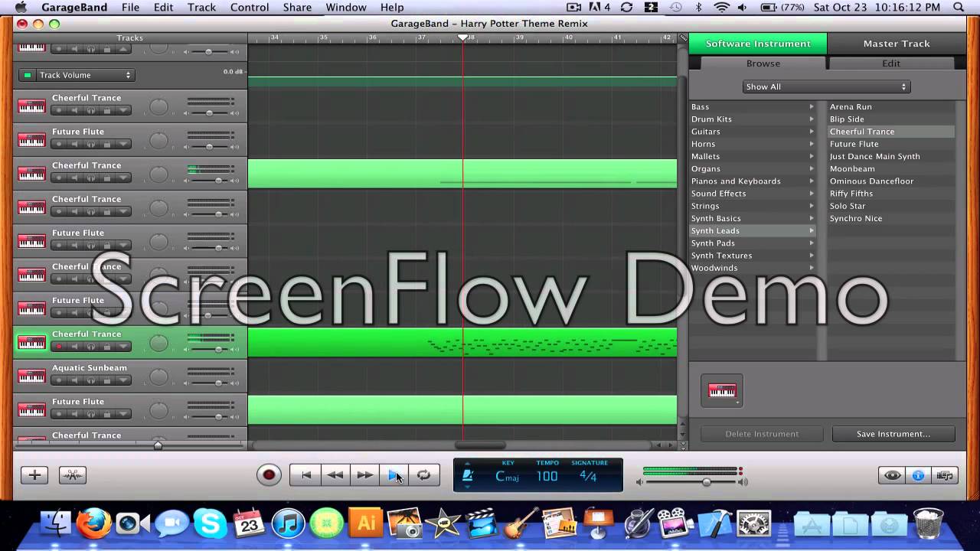The image size is (980, 551).
Task: Expand automation triangle on selected Cheerful Trance track
Action: (123, 347)
